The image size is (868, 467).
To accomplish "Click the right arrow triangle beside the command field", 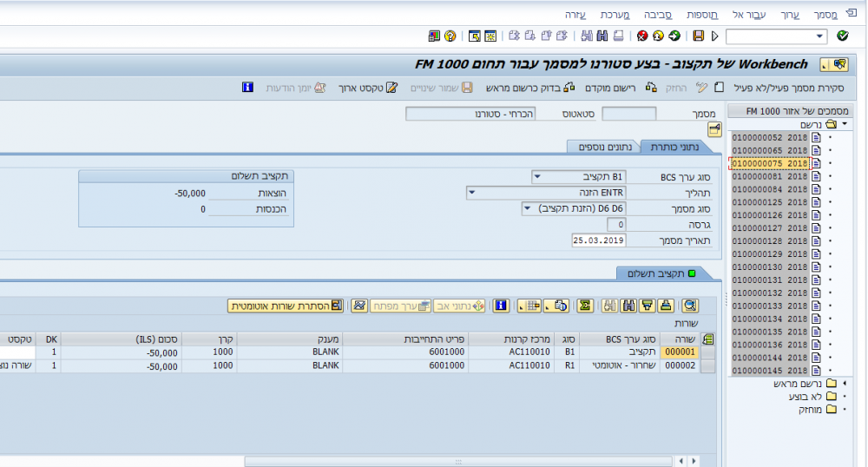I will tap(714, 36).
